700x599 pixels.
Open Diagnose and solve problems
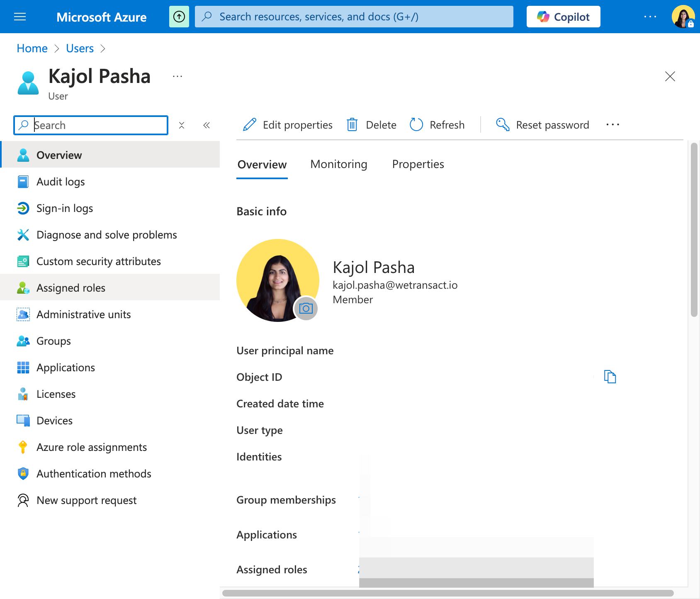pos(110,234)
